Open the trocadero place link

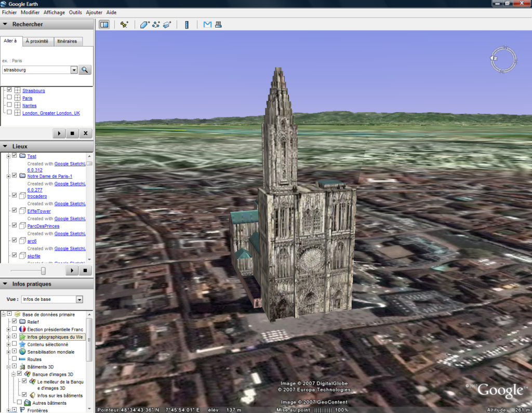pyautogui.click(x=37, y=196)
